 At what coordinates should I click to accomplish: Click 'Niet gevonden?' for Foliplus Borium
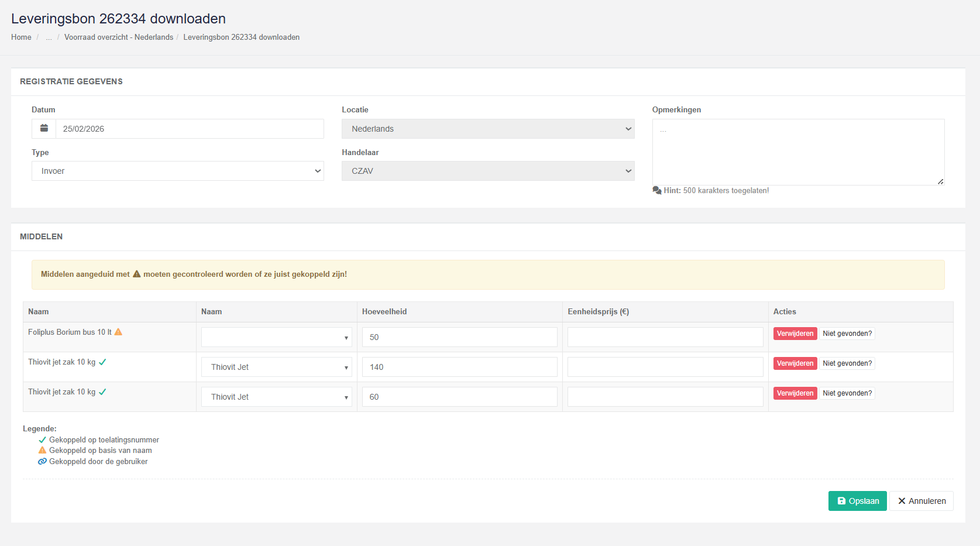tap(847, 334)
